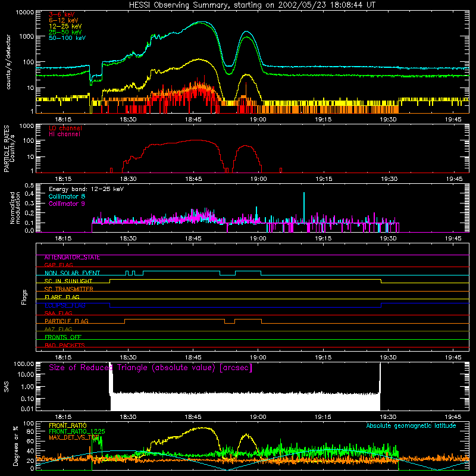Click the vertical 'Flags' axis label
The height and width of the screenshot is (476, 476).
(24, 297)
